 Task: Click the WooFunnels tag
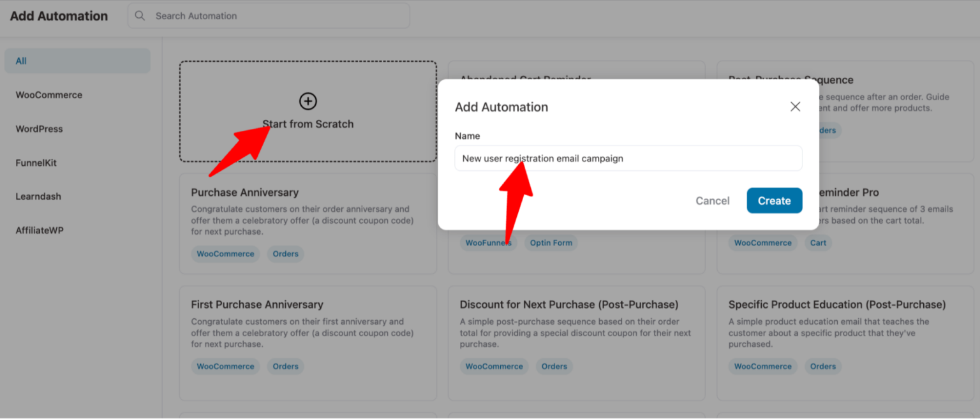point(489,242)
